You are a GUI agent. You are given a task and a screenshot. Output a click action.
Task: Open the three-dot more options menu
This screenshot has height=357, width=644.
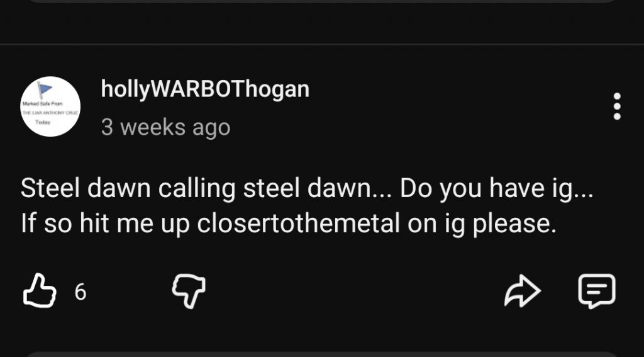pos(617,106)
